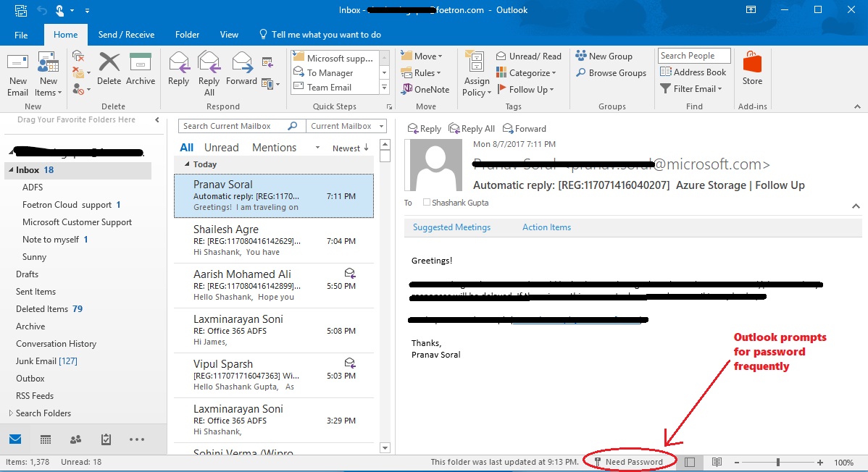Open Assign Policy menu
Screen dimensions: 868x472
coord(476,74)
